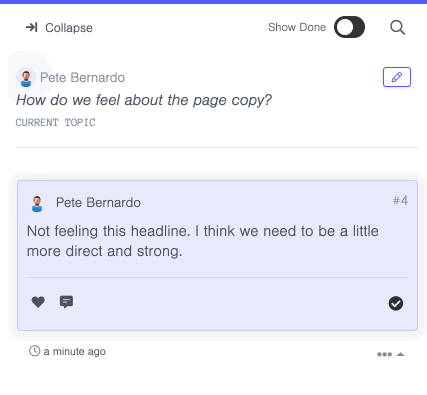The image size is (427, 395).
Task: Click the 'a minute ago' timestamp
Action: pos(74,351)
